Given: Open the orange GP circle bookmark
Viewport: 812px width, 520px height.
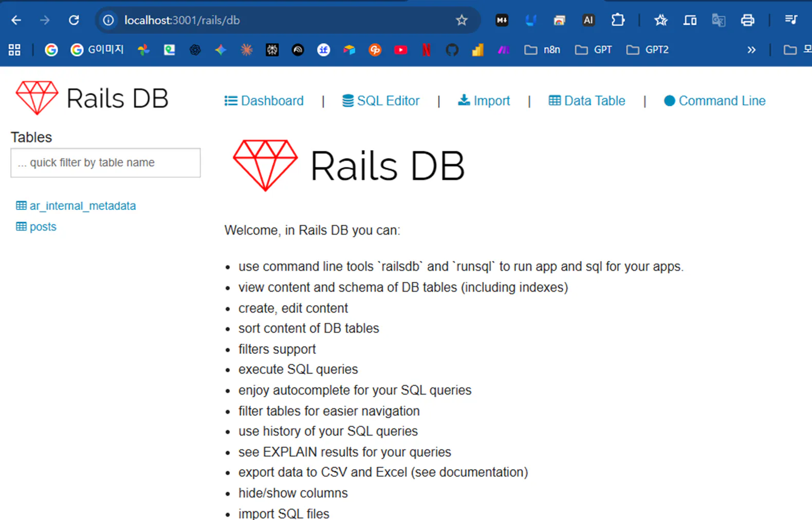Looking at the screenshot, I should coord(375,50).
